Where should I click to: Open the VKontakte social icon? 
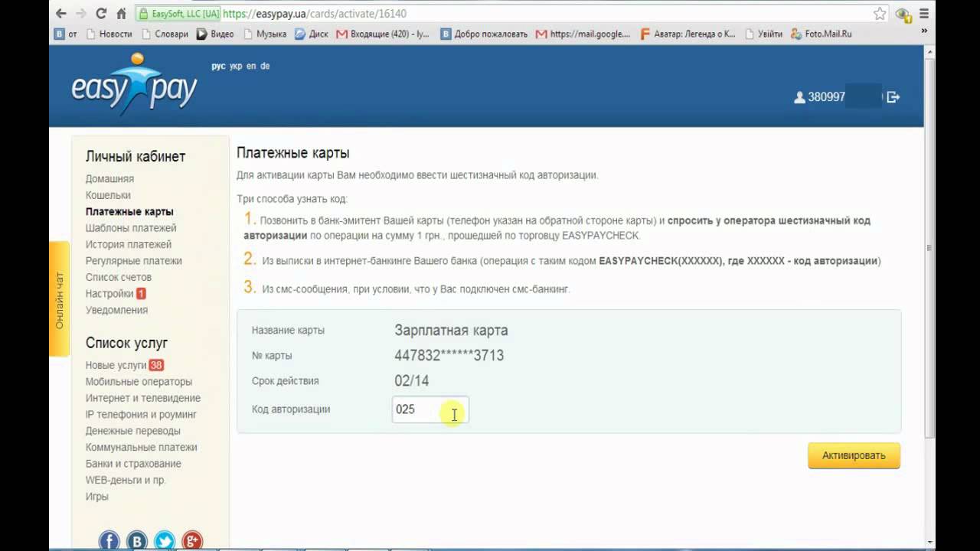137,540
